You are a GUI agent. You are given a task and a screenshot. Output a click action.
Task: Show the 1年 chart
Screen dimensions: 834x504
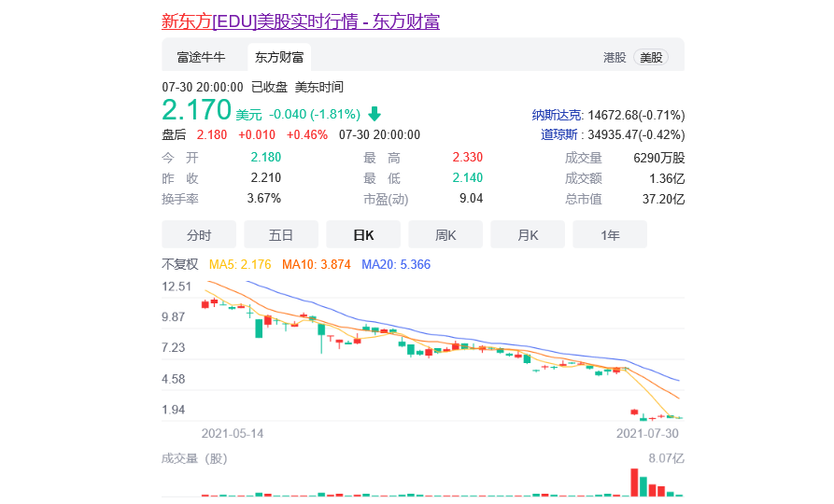click(610, 234)
